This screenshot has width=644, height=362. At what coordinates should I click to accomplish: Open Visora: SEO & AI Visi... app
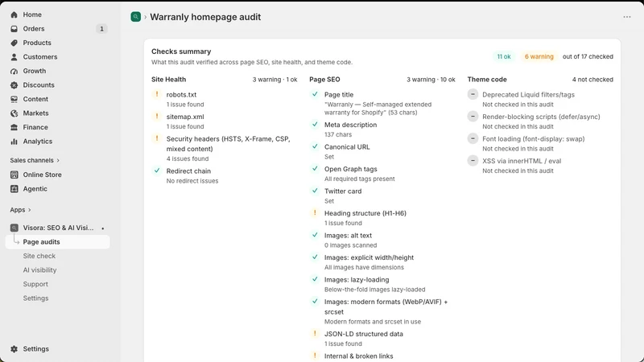pos(57,228)
